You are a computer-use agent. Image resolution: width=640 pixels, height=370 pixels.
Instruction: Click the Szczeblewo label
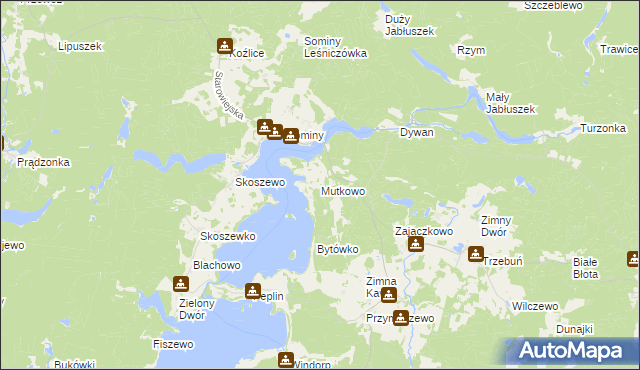click(x=553, y=5)
